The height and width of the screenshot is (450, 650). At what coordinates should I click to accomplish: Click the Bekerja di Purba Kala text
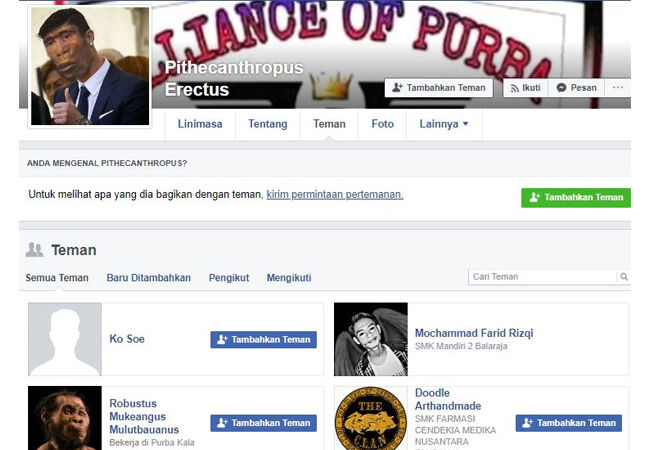pyautogui.click(x=152, y=443)
